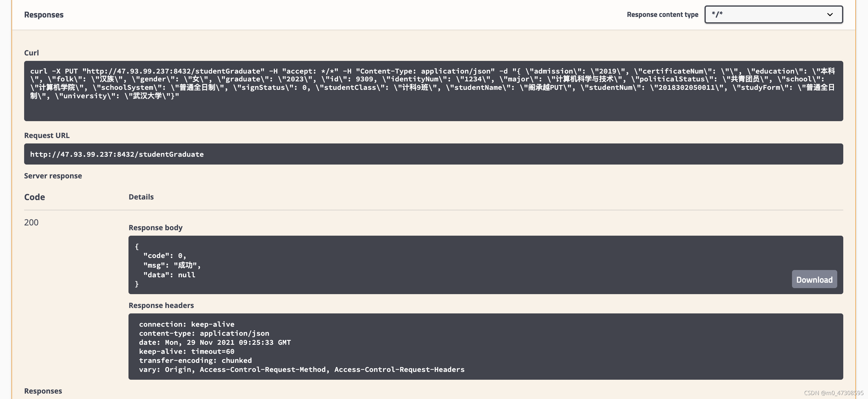This screenshot has width=868, height=399.
Task: Click the Response body label
Action: (155, 228)
